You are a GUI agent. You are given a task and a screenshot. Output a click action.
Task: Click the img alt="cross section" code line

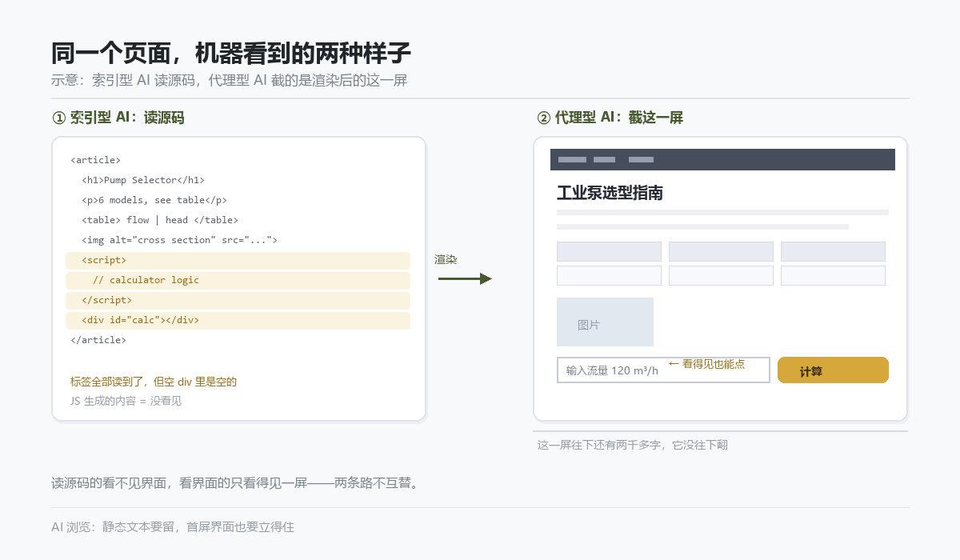pos(179,240)
